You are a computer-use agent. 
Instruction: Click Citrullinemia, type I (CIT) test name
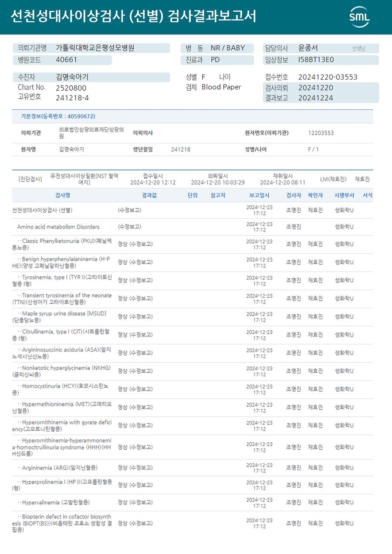(x=61, y=335)
